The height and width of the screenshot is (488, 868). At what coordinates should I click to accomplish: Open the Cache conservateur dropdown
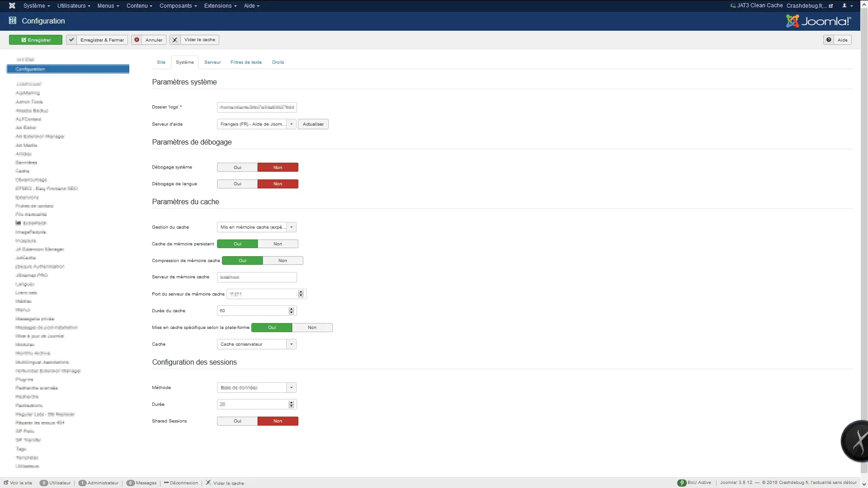257,344
